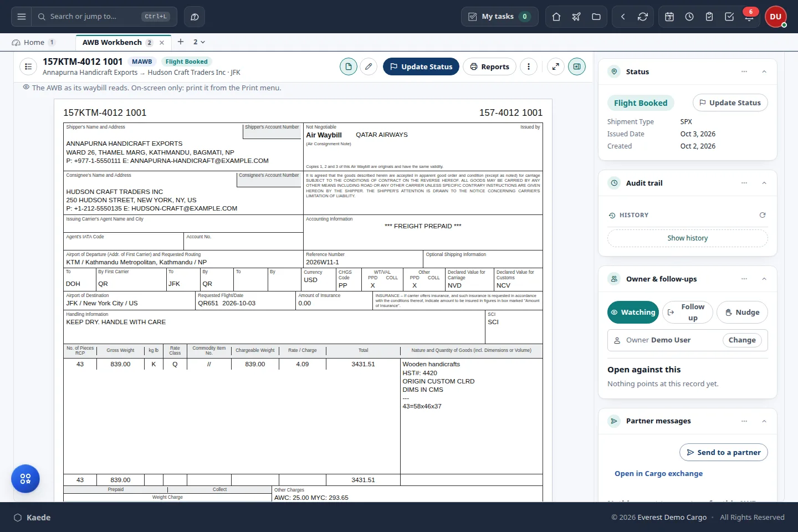
Task: Click the clock icon in the top toolbar
Action: [689, 17]
